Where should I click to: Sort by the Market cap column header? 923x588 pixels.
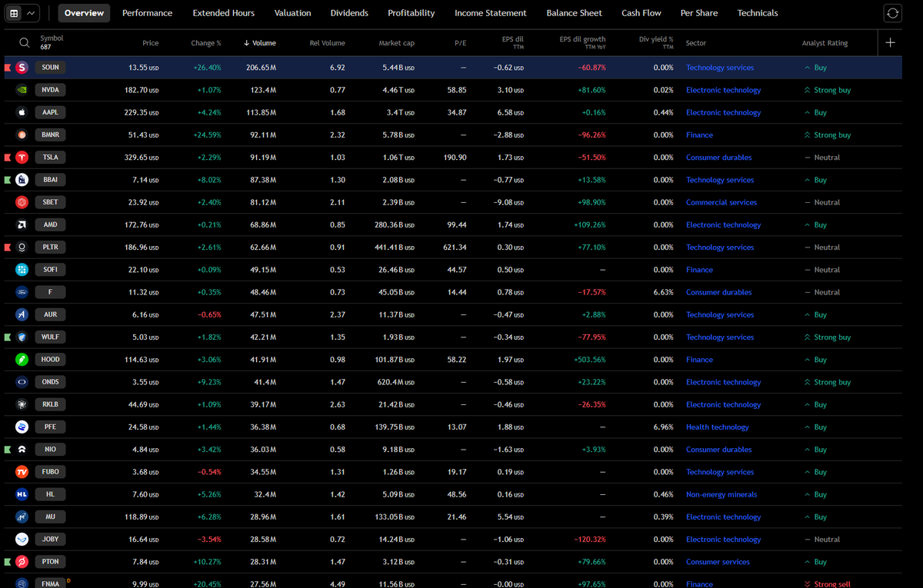397,43
